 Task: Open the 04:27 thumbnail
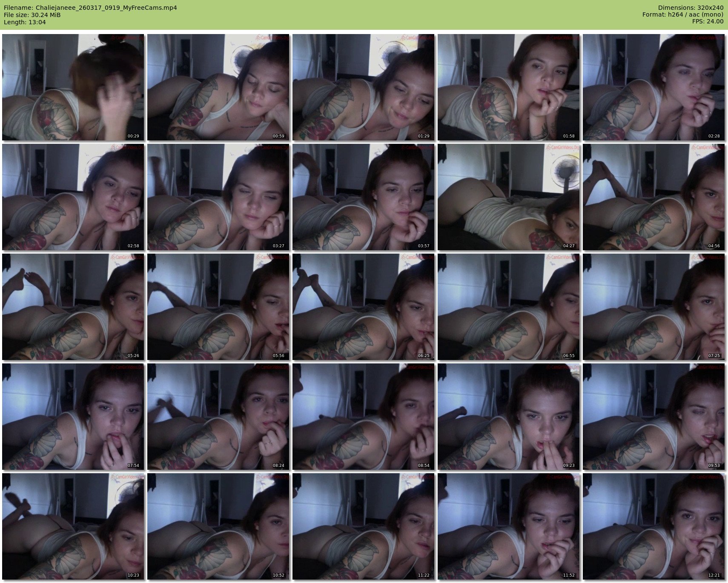pyautogui.click(x=508, y=197)
